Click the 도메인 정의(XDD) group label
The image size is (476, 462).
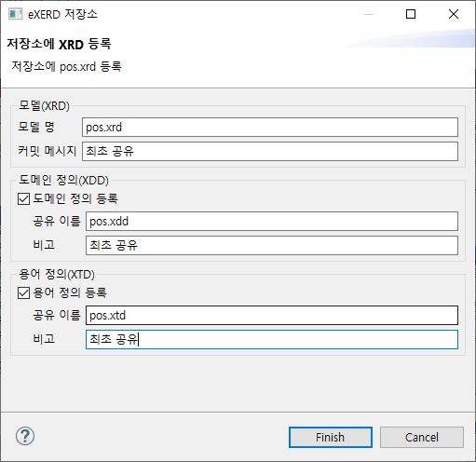63,180
